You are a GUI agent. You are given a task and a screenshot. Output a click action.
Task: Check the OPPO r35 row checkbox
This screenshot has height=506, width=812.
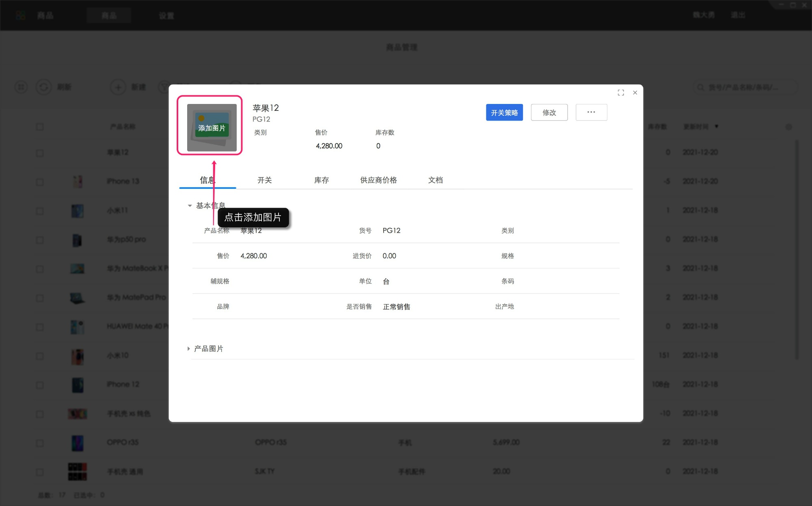[x=40, y=443]
